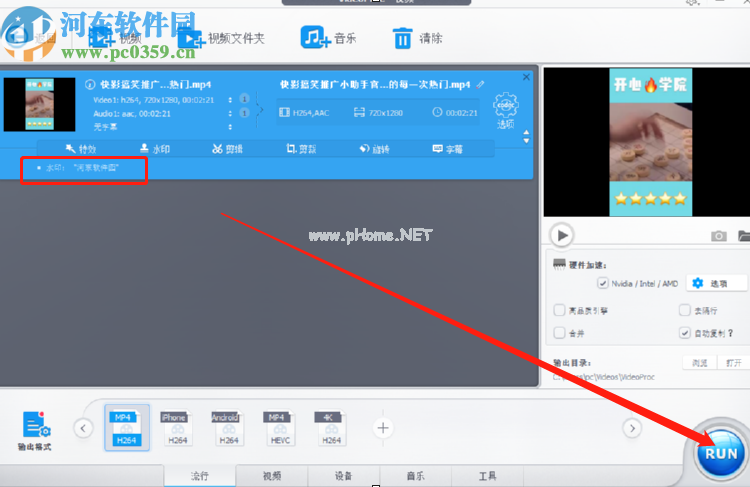Enable the 合并 merge checkbox
The image size is (750, 487).
point(559,332)
